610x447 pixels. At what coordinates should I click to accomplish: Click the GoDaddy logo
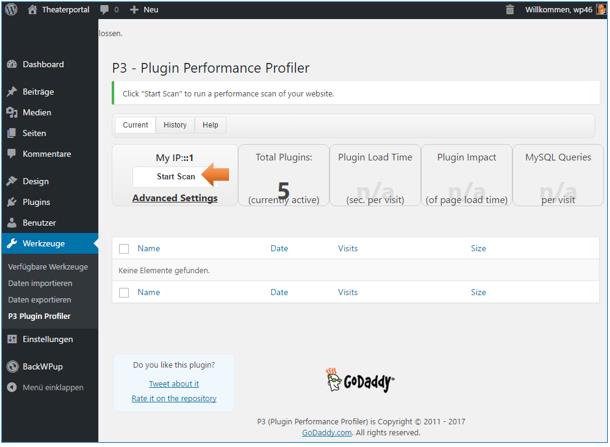pos(360,381)
